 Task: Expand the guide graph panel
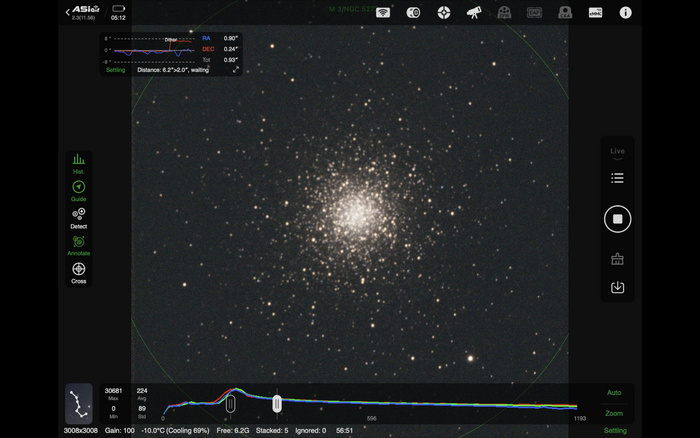pos(236,69)
